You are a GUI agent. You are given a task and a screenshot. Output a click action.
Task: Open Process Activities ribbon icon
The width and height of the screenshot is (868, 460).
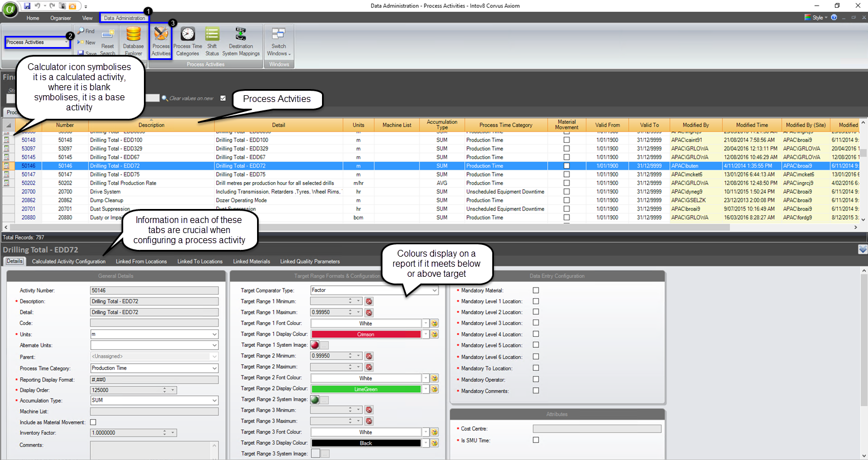[x=161, y=41]
